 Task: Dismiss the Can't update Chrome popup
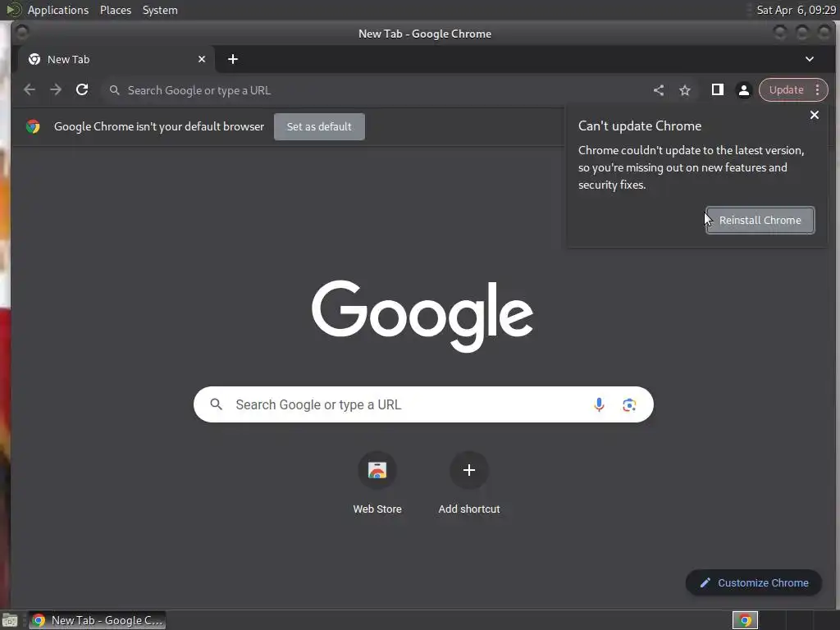(815, 115)
